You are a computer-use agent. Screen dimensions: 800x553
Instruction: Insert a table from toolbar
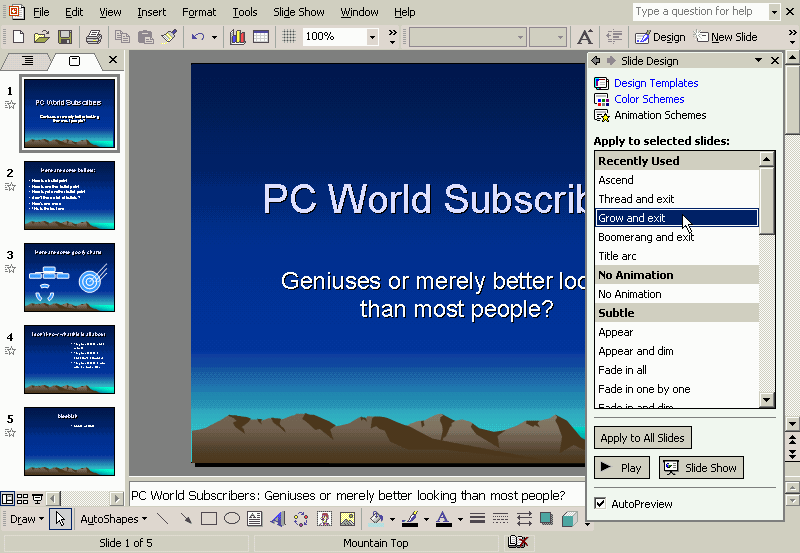(261, 37)
